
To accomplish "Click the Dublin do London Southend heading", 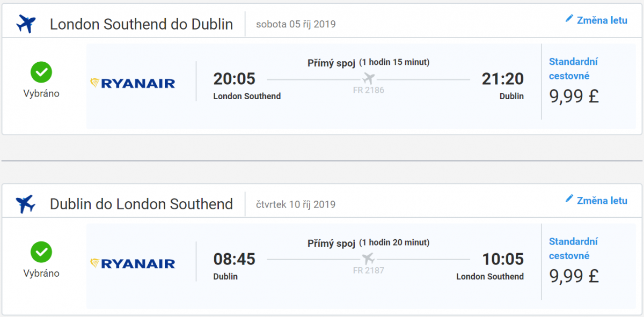I will (x=141, y=204).
